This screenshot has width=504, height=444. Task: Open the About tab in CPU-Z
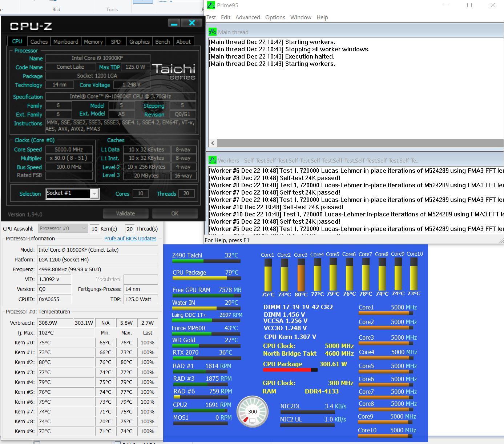[x=184, y=41]
